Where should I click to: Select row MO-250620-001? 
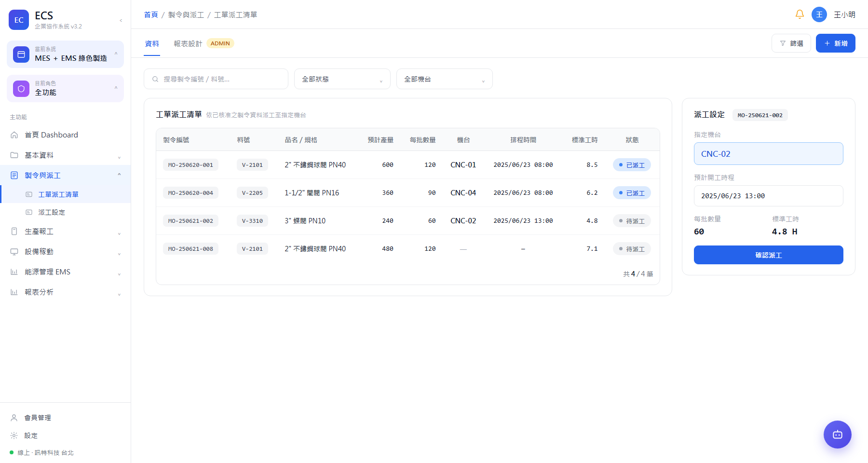coord(408,165)
